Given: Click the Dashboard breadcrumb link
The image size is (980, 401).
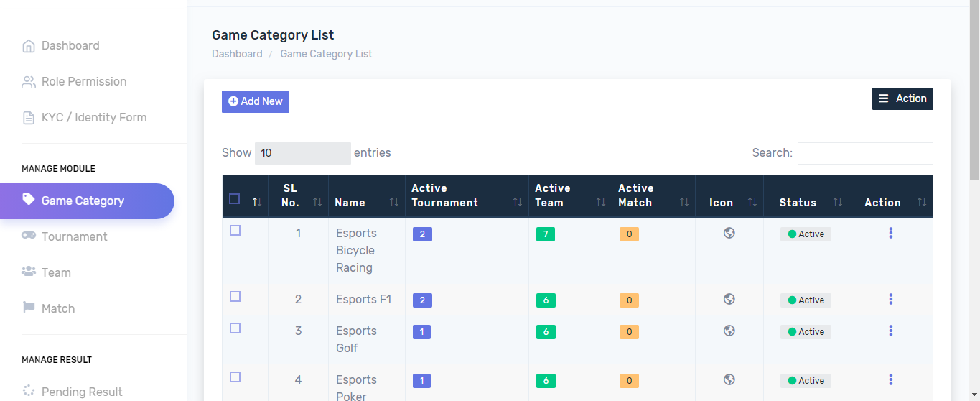Looking at the screenshot, I should click(x=237, y=54).
